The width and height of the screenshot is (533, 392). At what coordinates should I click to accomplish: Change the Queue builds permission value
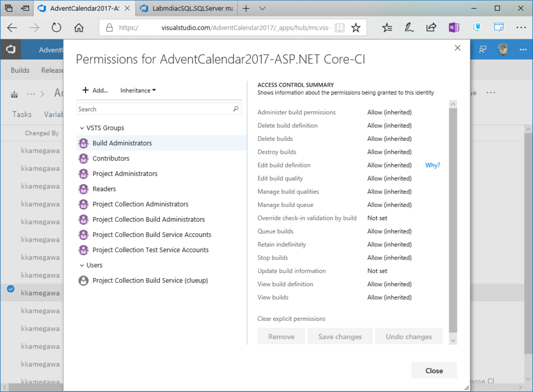[389, 231]
